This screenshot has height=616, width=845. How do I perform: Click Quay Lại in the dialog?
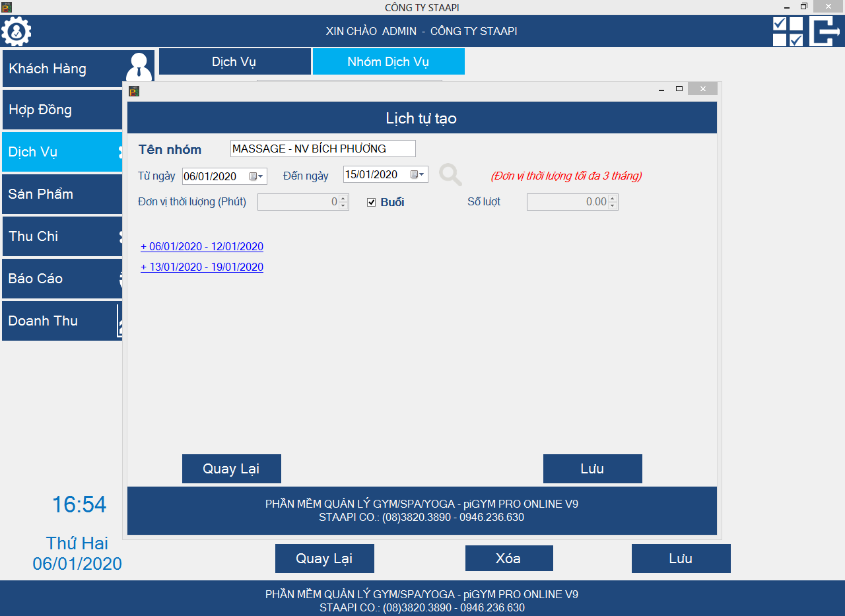pos(231,469)
